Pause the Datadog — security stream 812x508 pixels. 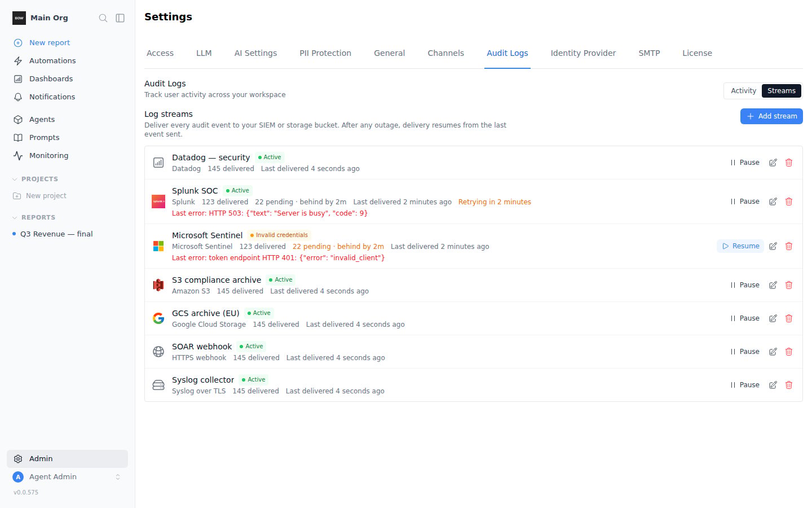pyautogui.click(x=745, y=163)
